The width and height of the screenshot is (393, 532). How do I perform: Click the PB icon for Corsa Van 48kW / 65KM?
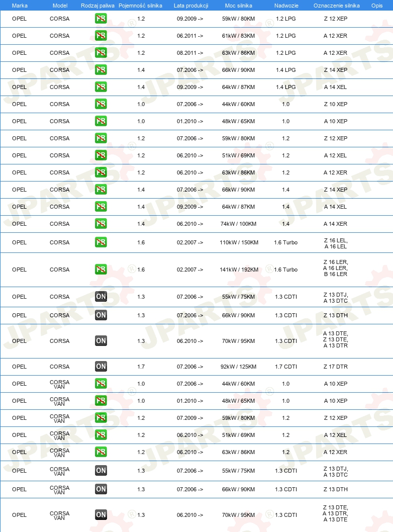point(101,401)
